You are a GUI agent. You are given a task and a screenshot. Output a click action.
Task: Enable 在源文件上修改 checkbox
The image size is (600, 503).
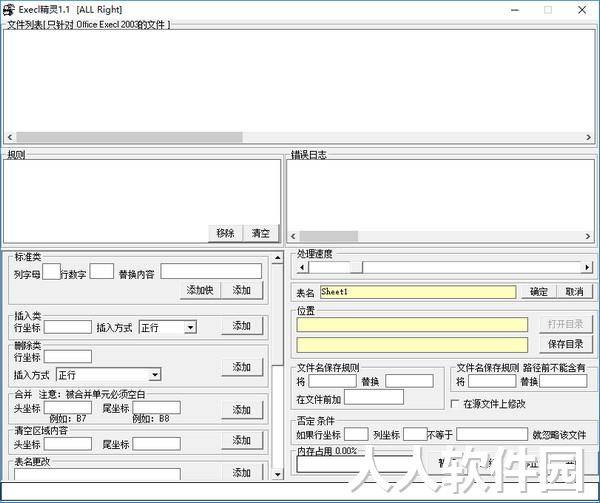pyautogui.click(x=455, y=404)
